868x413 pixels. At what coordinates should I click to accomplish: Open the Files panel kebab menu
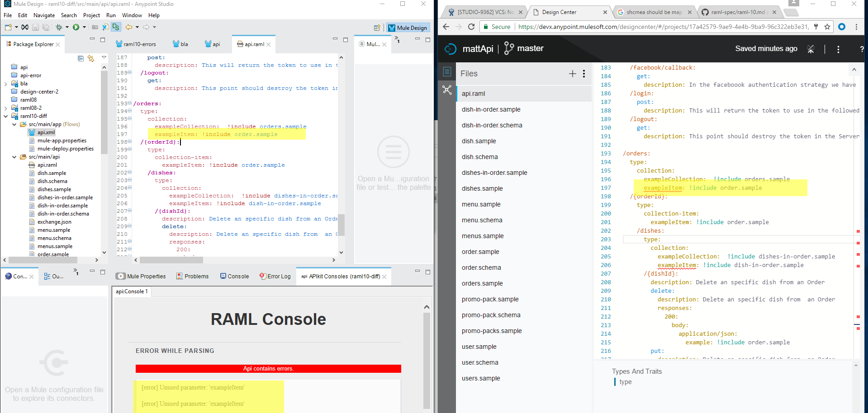coord(584,73)
